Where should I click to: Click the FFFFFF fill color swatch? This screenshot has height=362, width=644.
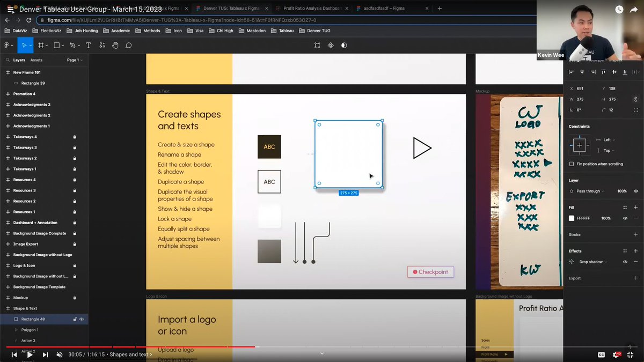[x=572, y=218]
